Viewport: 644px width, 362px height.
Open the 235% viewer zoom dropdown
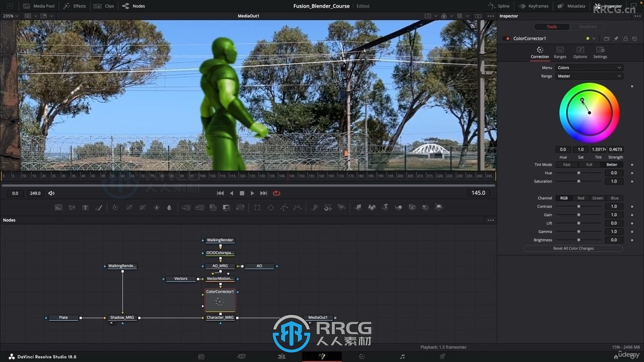tap(11, 16)
